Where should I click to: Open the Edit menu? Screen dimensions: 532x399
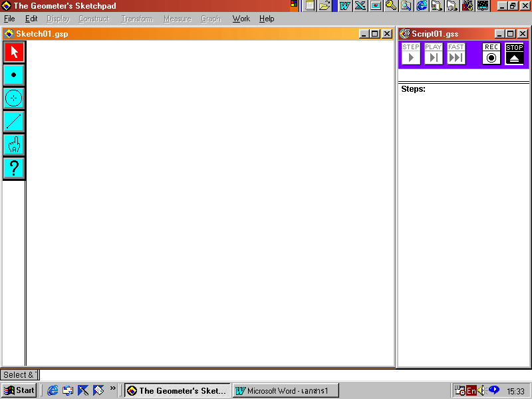[31, 19]
